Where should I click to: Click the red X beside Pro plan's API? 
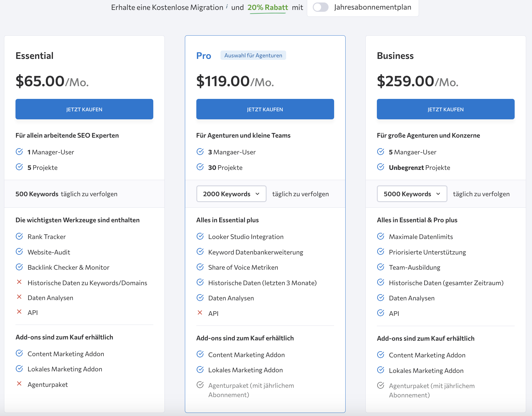click(200, 312)
